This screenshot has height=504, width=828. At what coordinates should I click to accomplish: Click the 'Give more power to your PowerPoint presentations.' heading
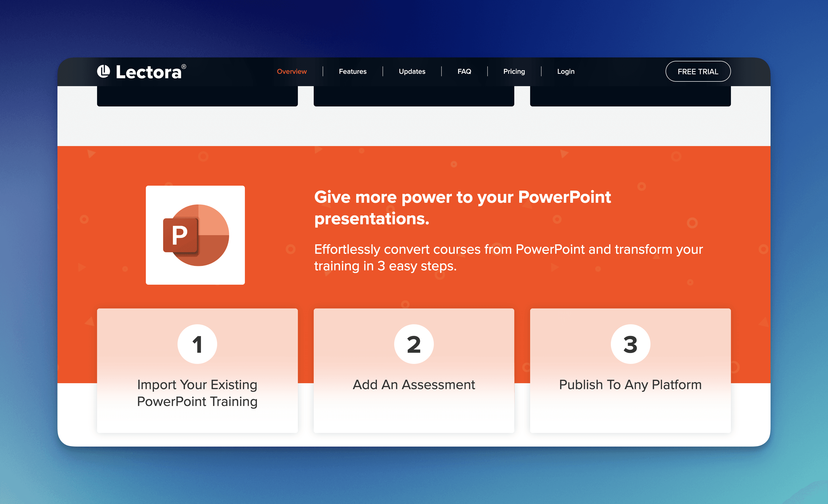coord(462,208)
